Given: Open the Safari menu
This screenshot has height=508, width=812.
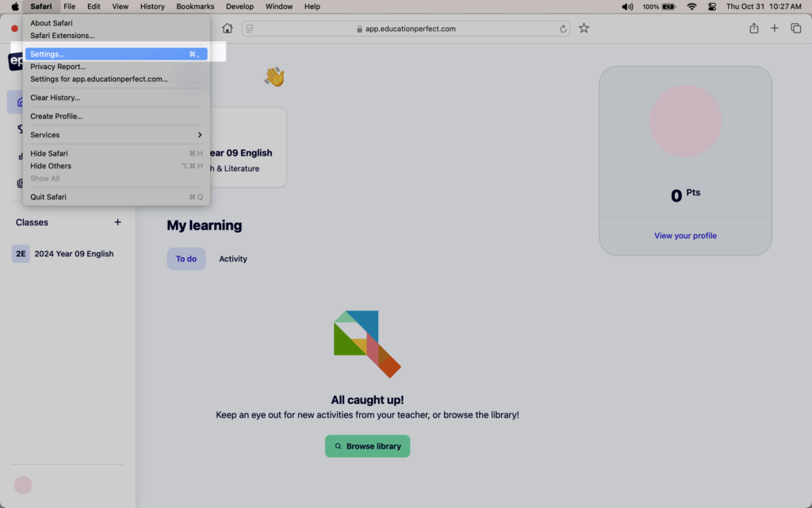Looking at the screenshot, I should pyautogui.click(x=41, y=6).
